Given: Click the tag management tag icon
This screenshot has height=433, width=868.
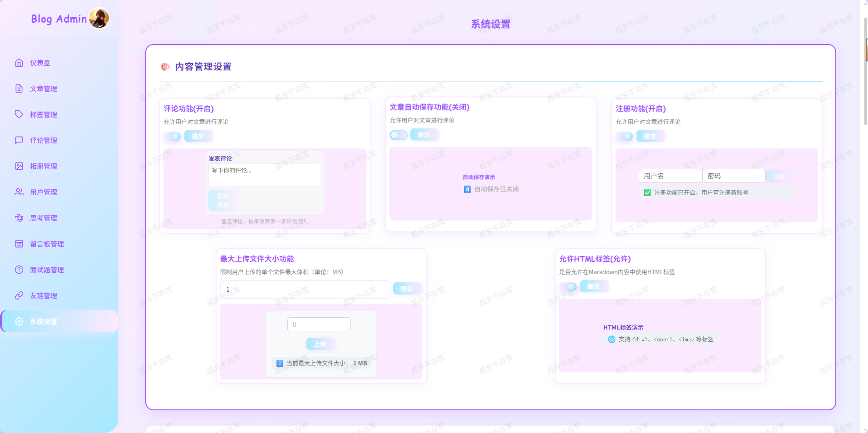Looking at the screenshot, I should click(x=19, y=114).
